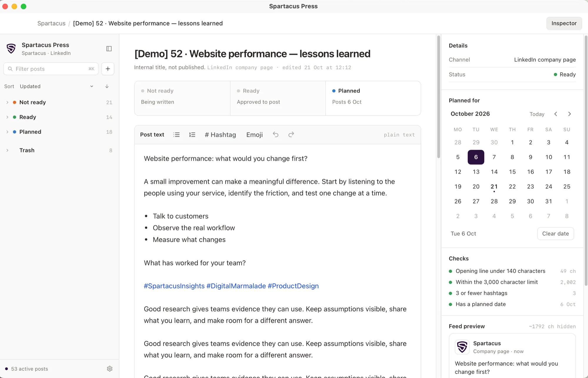Click the inspector panel scrollbar
The width and height of the screenshot is (588, 378).
586,160
